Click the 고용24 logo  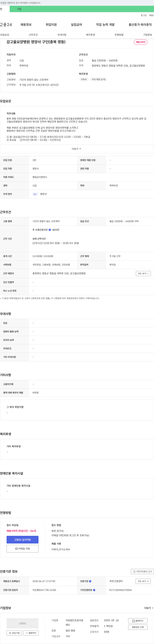6,24
